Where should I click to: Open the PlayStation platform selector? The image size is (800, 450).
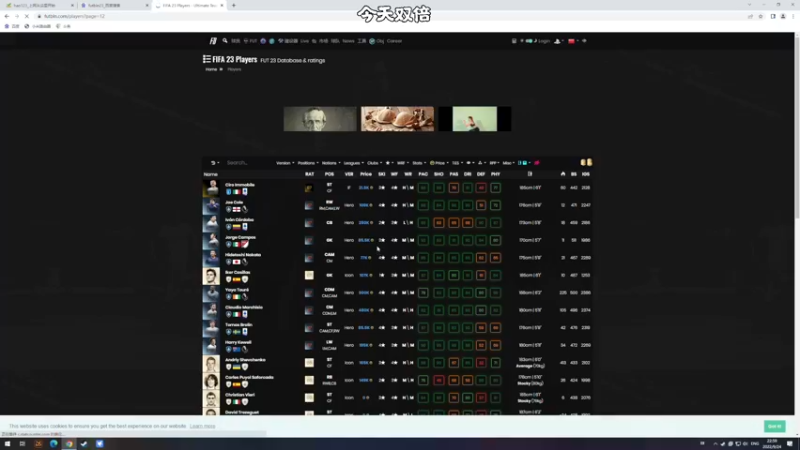pos(559,41)
